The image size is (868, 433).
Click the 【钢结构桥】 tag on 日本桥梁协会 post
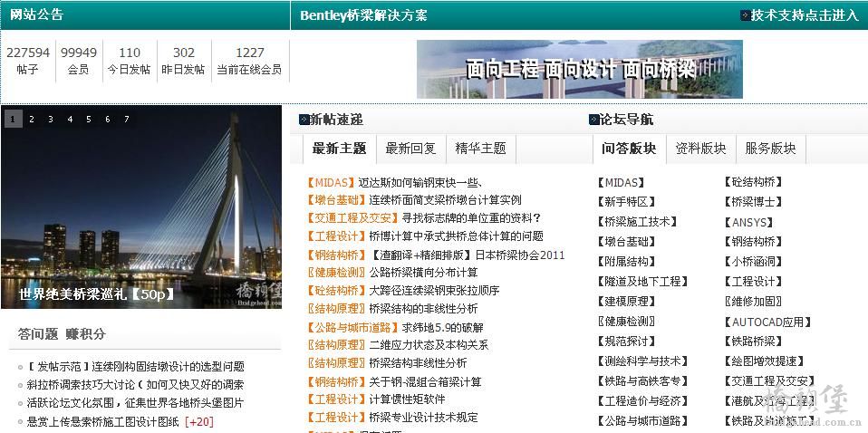(x=333, y=255)
